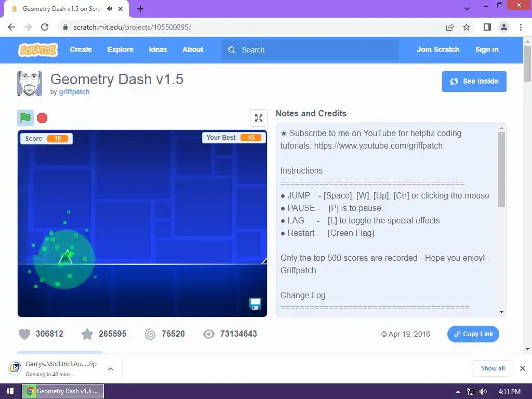Image resolution: width=532 pixels, height=399 pixels.
Task: Open the Ideas menu item
Action: tap(158, 49)
